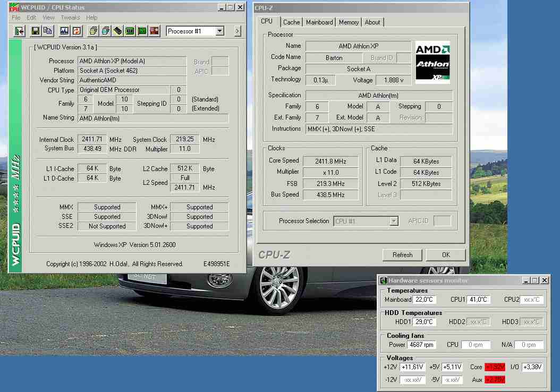Click the orange refresh icon in WCPUID
560x392 pixels.
[77, 31]
